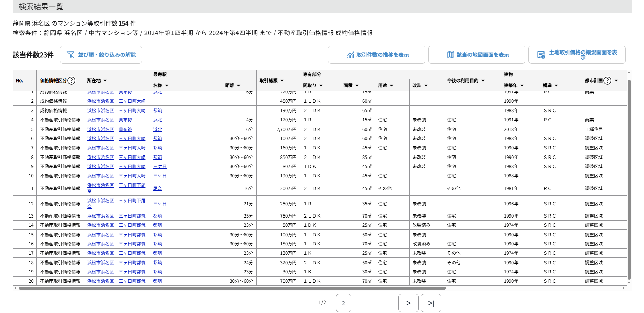Viewport: 644px width, 313px height.
Task: Click the horizontal table scrollbar
Action: [232, 288]
